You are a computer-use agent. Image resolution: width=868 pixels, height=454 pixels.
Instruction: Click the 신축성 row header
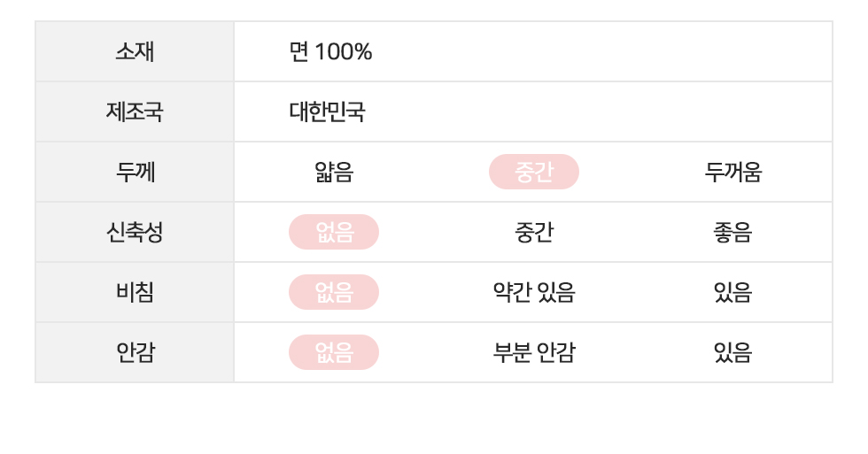(135, 232)
